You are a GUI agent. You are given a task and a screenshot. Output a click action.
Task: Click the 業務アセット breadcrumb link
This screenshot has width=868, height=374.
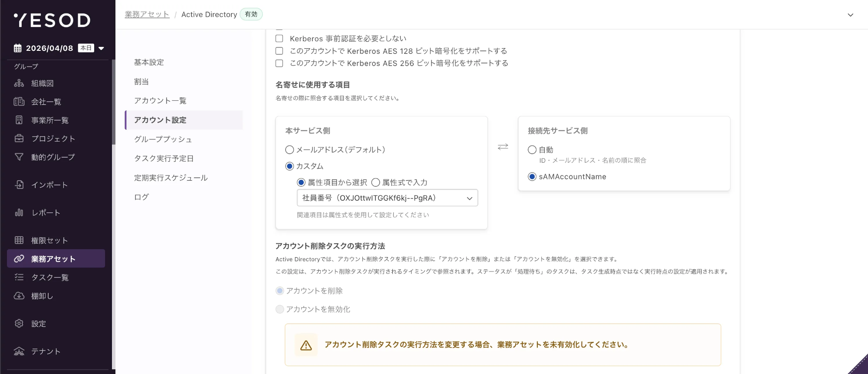point(147,14)
